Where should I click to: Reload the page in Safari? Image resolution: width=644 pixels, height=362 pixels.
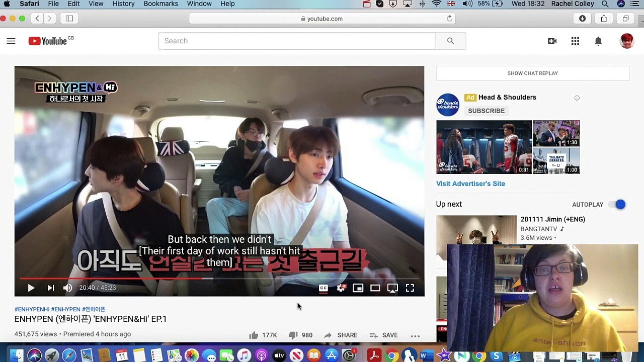pyautogui.click(x=449, y=19)
